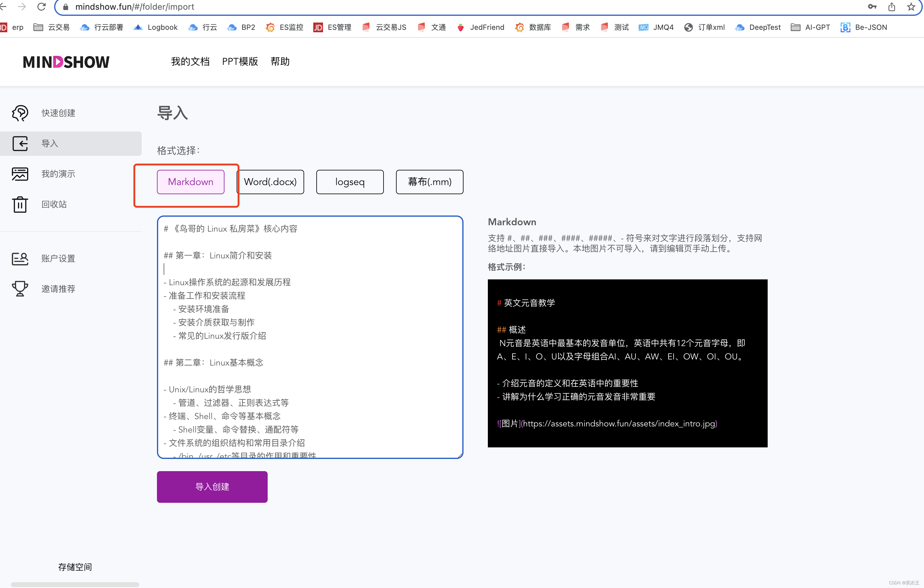This screenshot has width=924, height=588.
Task: Click the 快速创建 head icon
Action: click(20, 113)
